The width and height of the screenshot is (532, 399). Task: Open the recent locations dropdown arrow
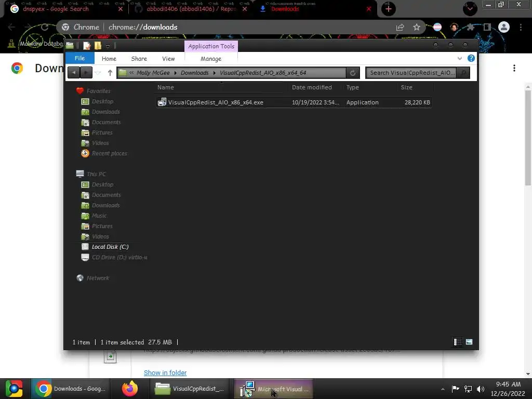tap(98, 73)
